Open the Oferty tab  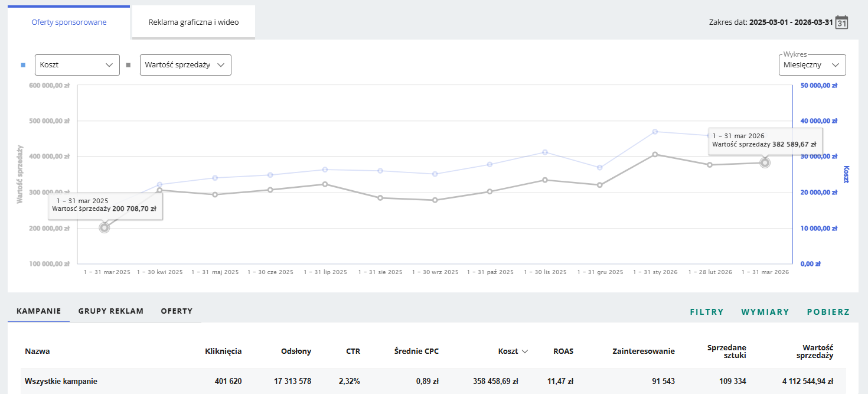177,311
